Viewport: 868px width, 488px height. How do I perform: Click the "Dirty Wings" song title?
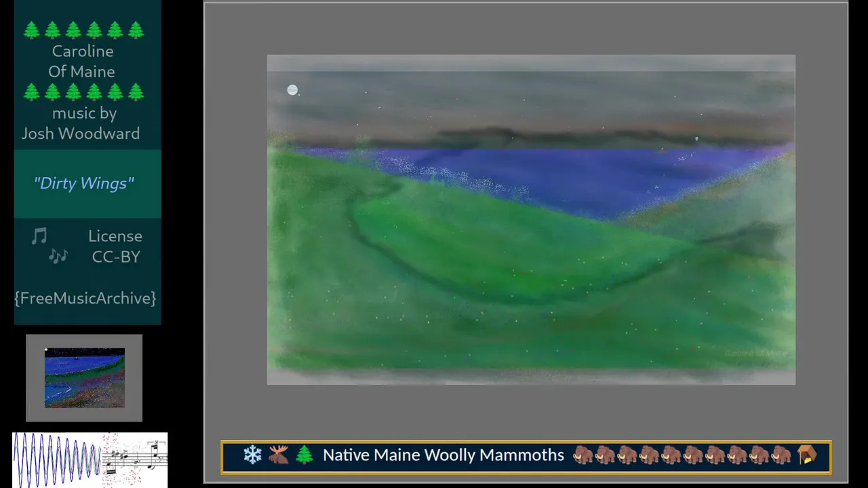pos(84,183)
